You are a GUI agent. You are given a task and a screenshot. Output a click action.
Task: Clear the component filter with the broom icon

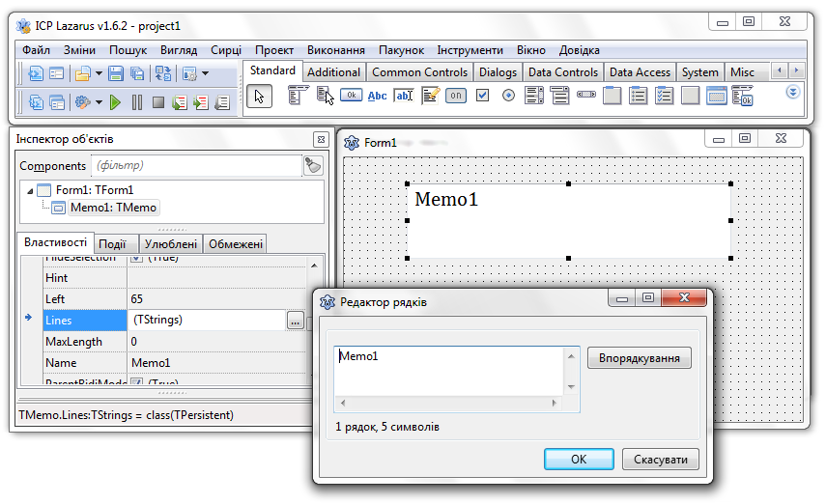click(x=313, y=166)
